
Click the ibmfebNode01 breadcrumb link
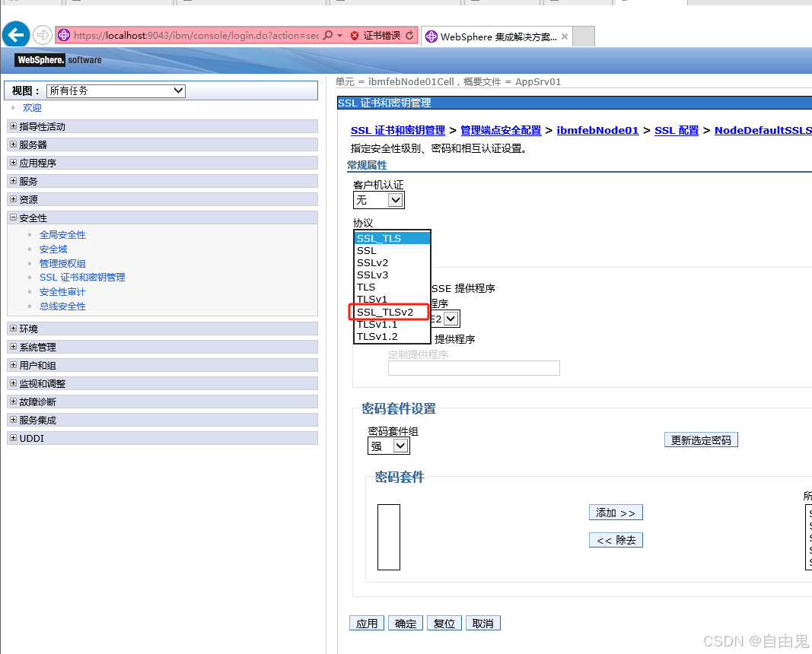tap(597, 130)
